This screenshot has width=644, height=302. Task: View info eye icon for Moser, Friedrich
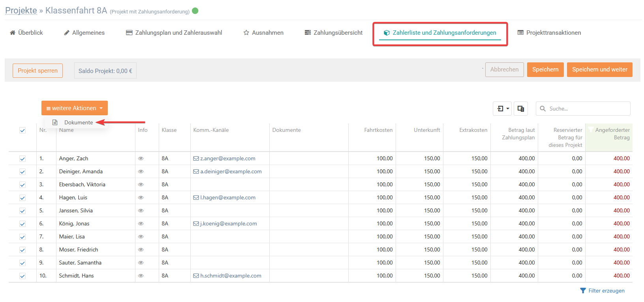pos(141,249)
